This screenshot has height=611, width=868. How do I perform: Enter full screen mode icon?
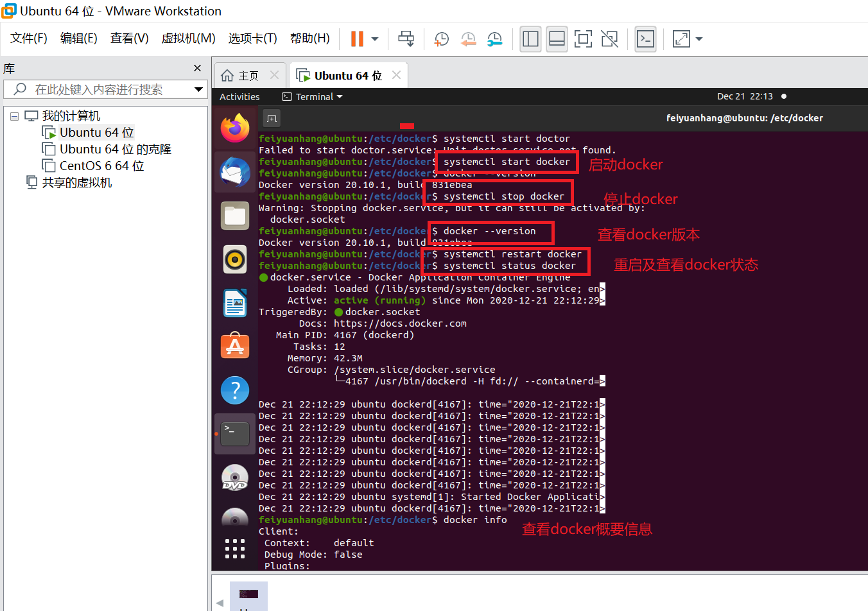pos(583,39)
